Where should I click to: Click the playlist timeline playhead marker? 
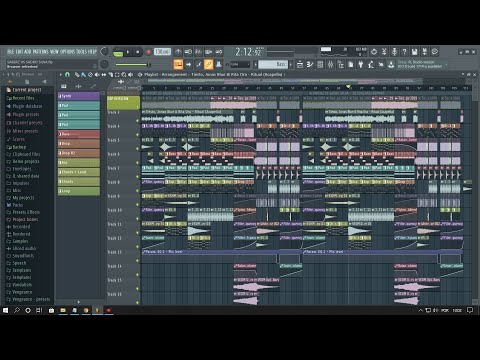pyautogui.click(x=348, y=87)
